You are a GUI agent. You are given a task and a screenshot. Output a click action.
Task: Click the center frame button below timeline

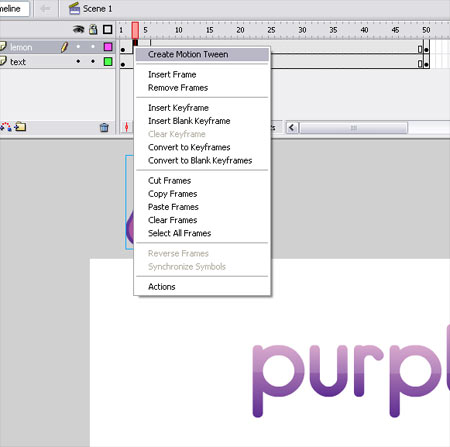[126, 127]
